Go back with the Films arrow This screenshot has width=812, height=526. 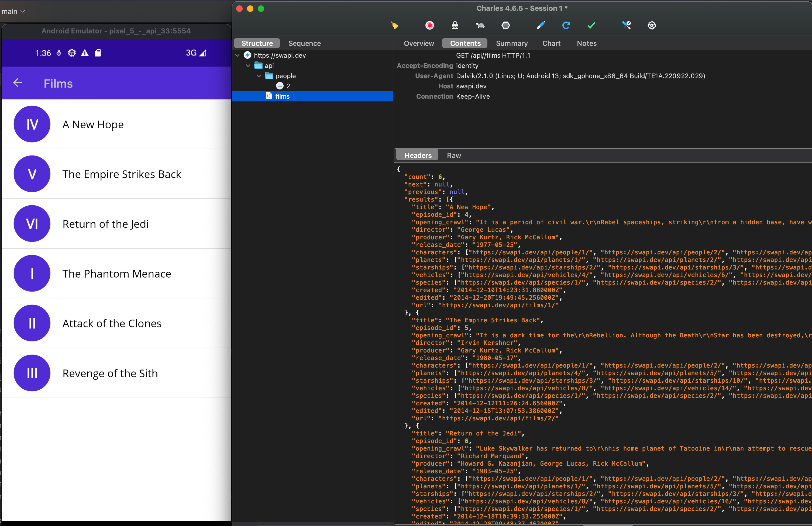(x=18, y=83)
